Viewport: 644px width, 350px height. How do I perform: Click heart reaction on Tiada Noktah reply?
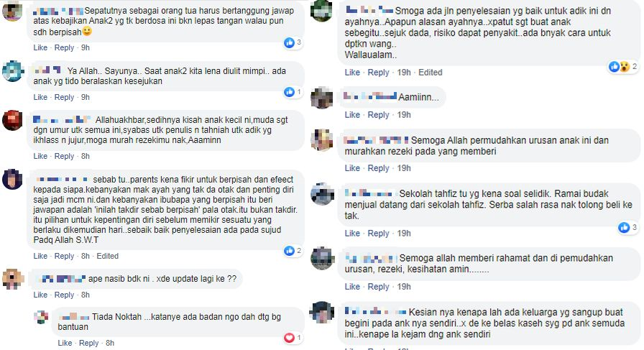[x=289, y=338]
